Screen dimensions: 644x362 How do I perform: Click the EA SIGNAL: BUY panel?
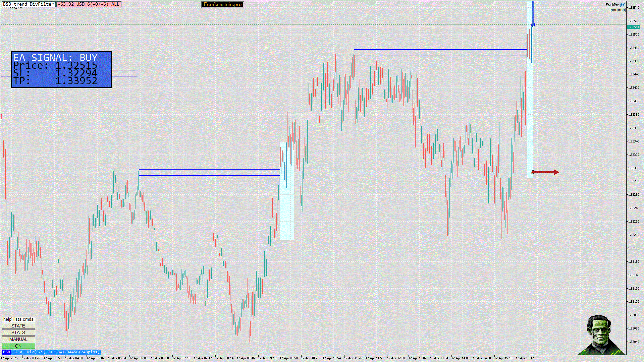[61, 70]
